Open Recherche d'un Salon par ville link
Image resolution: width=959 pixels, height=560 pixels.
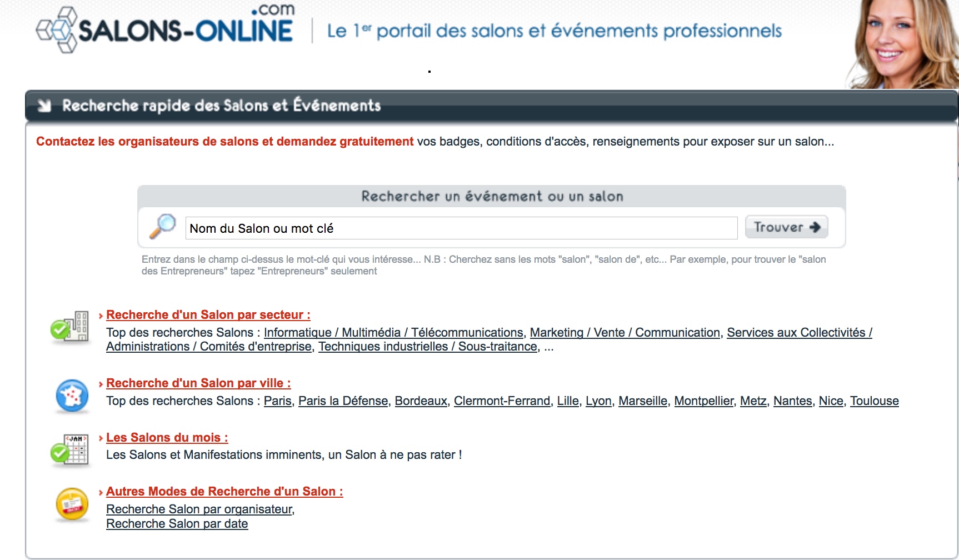pyautogui.click(x=198, y=383)
